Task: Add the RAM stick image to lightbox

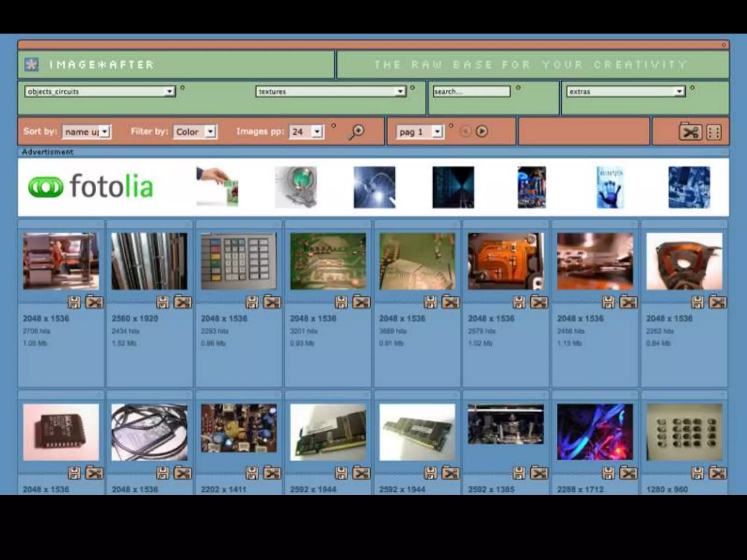Action: tap(361, 473)
